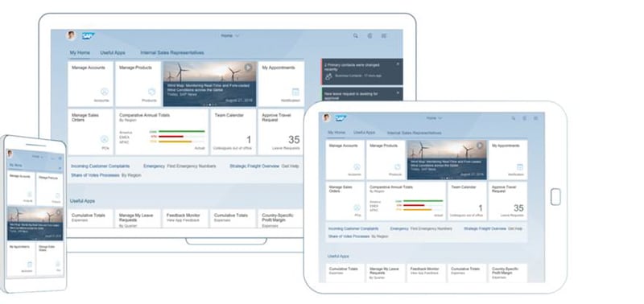Screen dimensions: 644x304
Task: Click the notifications icon in laptop header
Action: (369, 35)
